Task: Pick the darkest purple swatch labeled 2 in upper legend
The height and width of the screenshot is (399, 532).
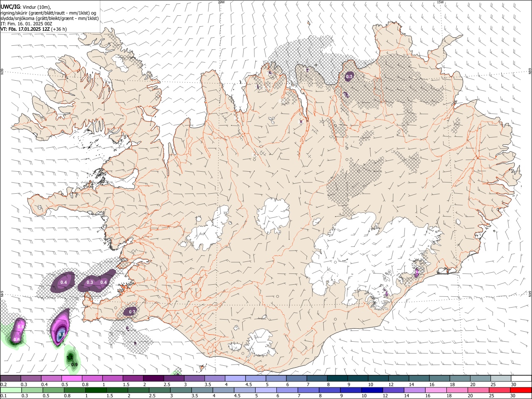Action: coord(153,378)
